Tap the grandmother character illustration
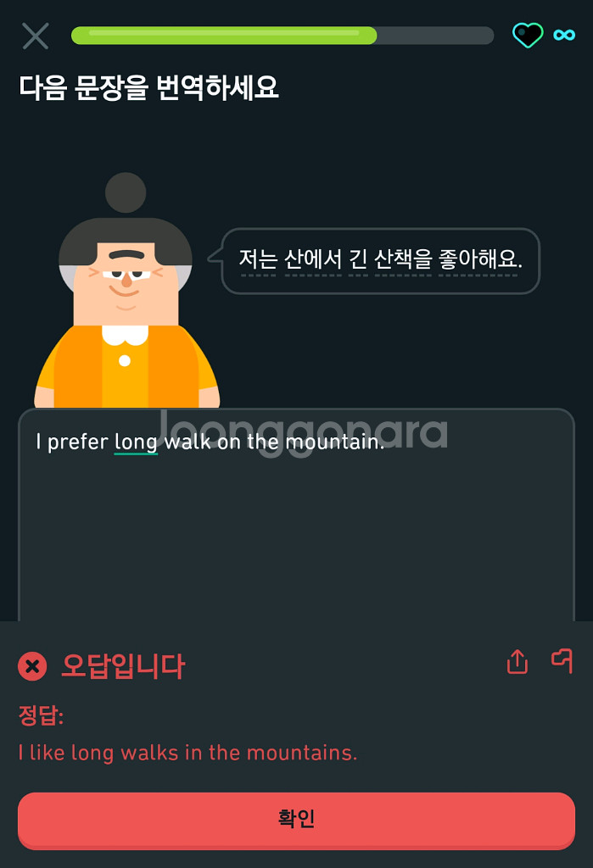The height and width of the screenshot is (868, 593). [x=127, y=291]
